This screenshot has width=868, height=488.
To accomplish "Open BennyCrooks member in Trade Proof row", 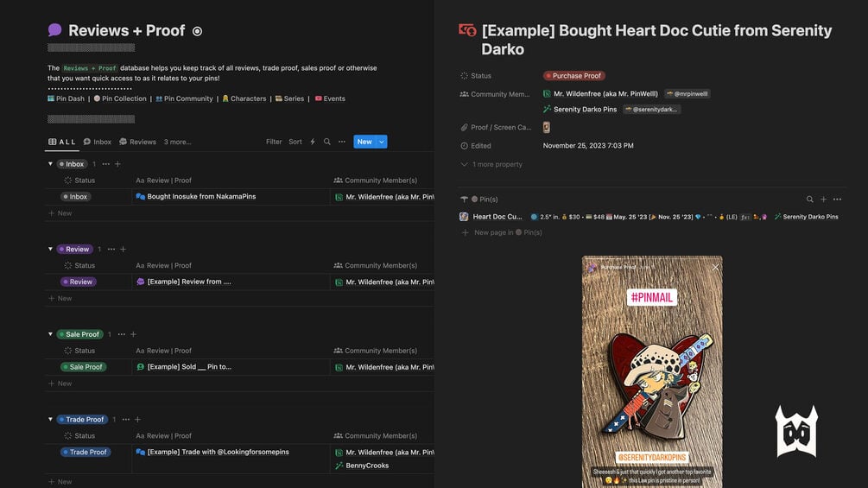I will [x=362, y=466].
